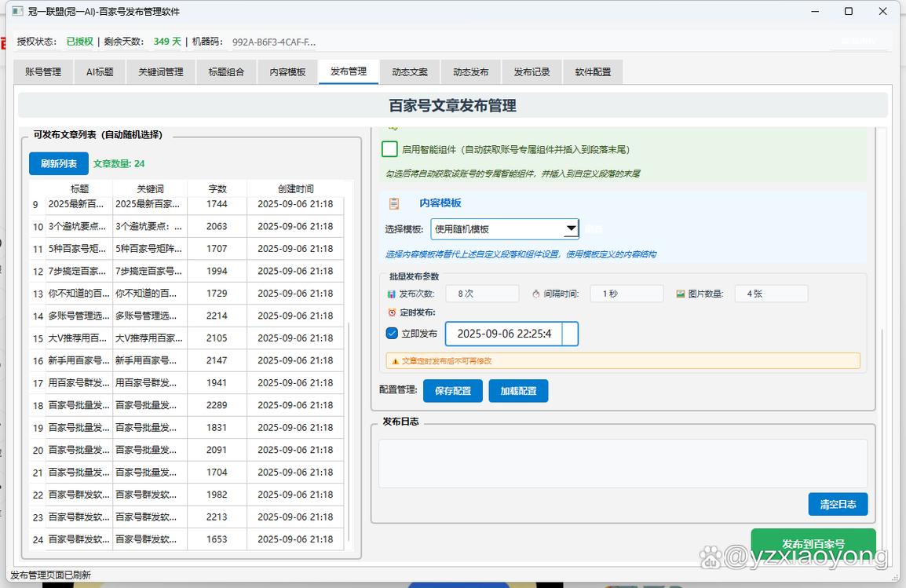Click the 已授权 status text
This screenshot has height=588, width=906.
80,42
